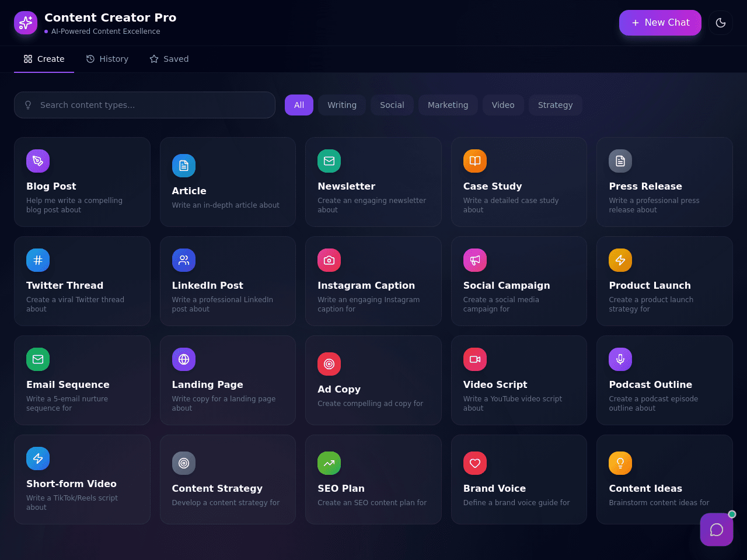747x560 pixels.
Task: Select the LinkedIn Post title
Action: pos(208,285)
